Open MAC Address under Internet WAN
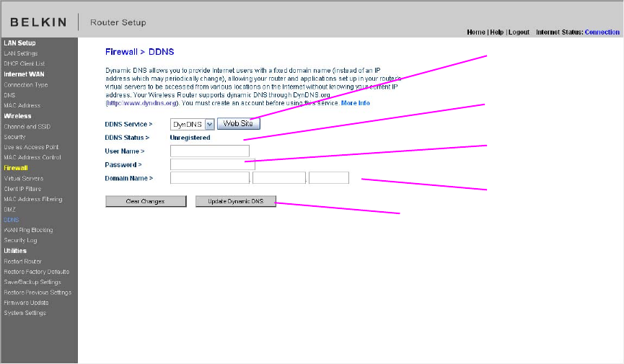This screenshot has width=624, height=364. click(x=22, y=105)
